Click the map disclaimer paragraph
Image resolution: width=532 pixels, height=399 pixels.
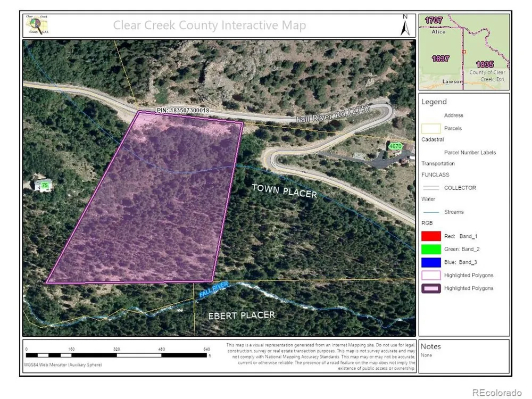click(x=321, y=356)
